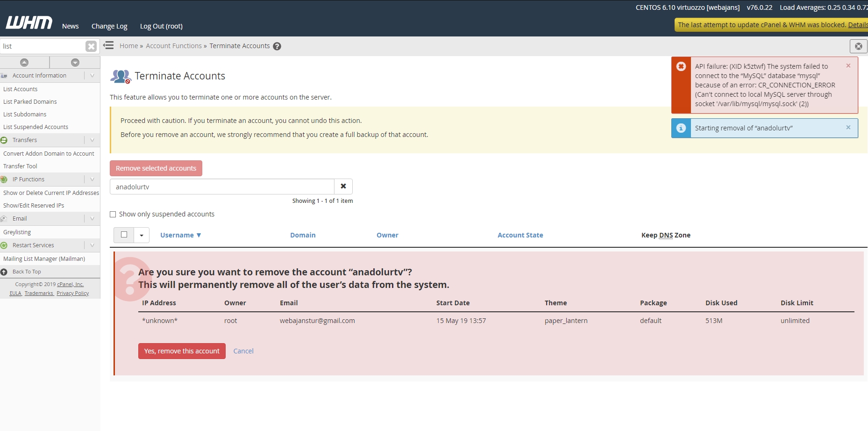Click the WHM logo
868x431 pixels.
(29, 23)
